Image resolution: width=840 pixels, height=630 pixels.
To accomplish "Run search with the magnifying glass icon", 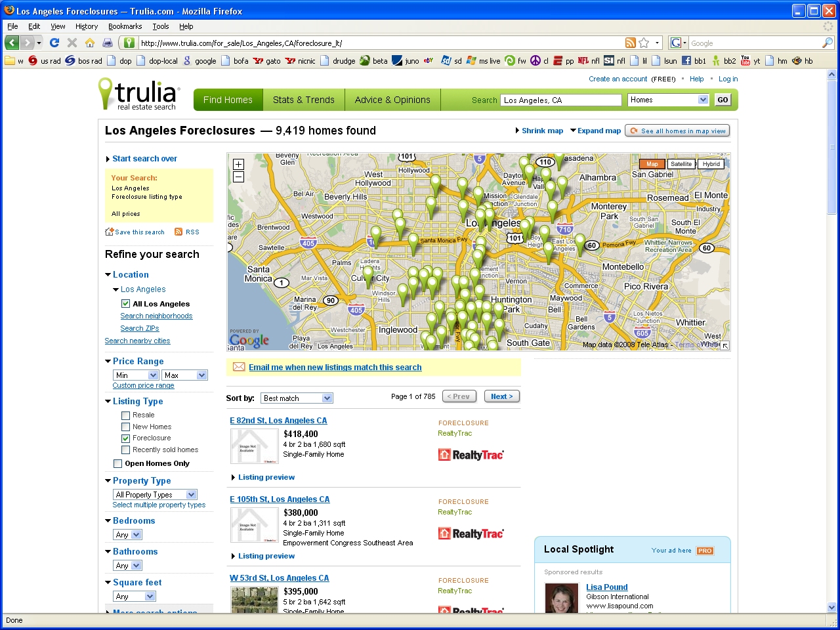I will click(827, 43).
